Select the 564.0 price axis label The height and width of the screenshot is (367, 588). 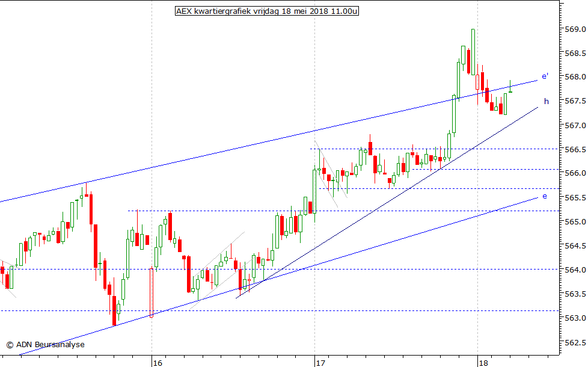pos(575,270)
